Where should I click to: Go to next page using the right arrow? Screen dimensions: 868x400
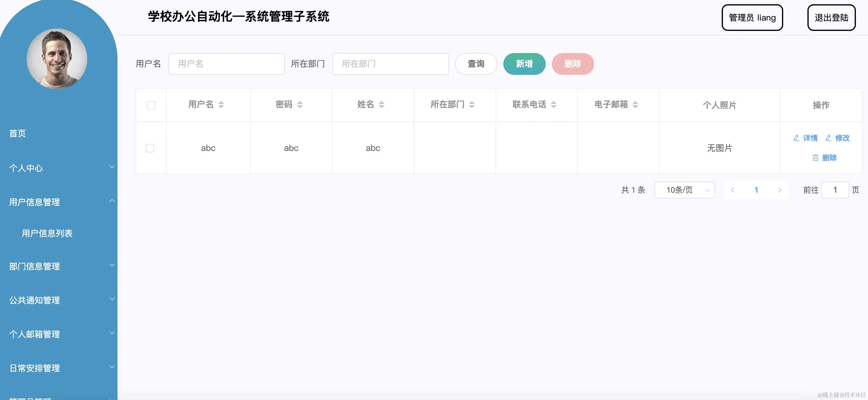(780, 190)
